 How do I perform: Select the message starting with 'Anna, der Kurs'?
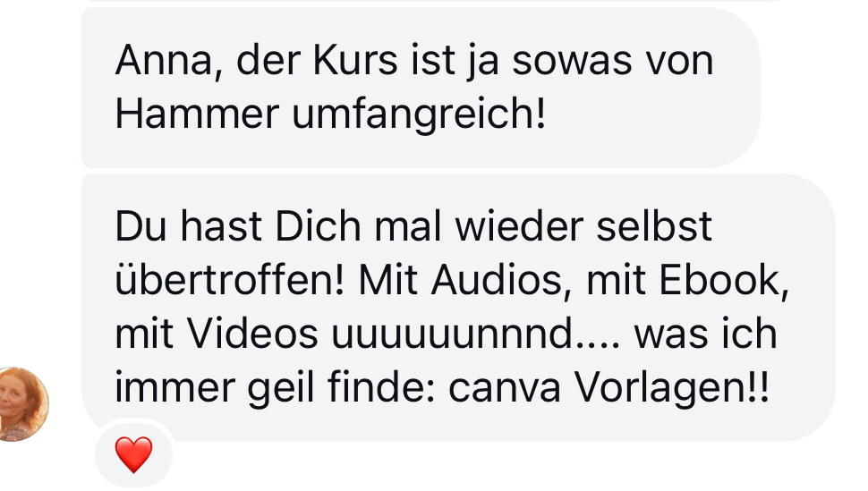tap(421, 88)
